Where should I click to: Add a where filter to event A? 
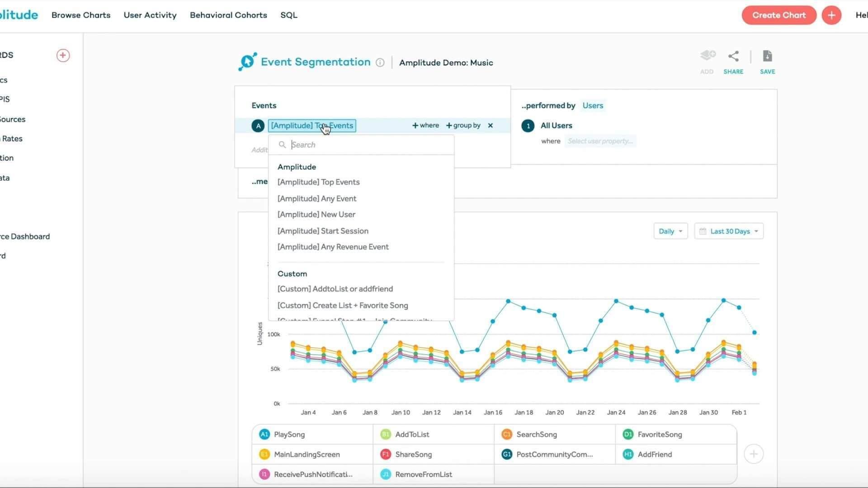tap(425, 126)
